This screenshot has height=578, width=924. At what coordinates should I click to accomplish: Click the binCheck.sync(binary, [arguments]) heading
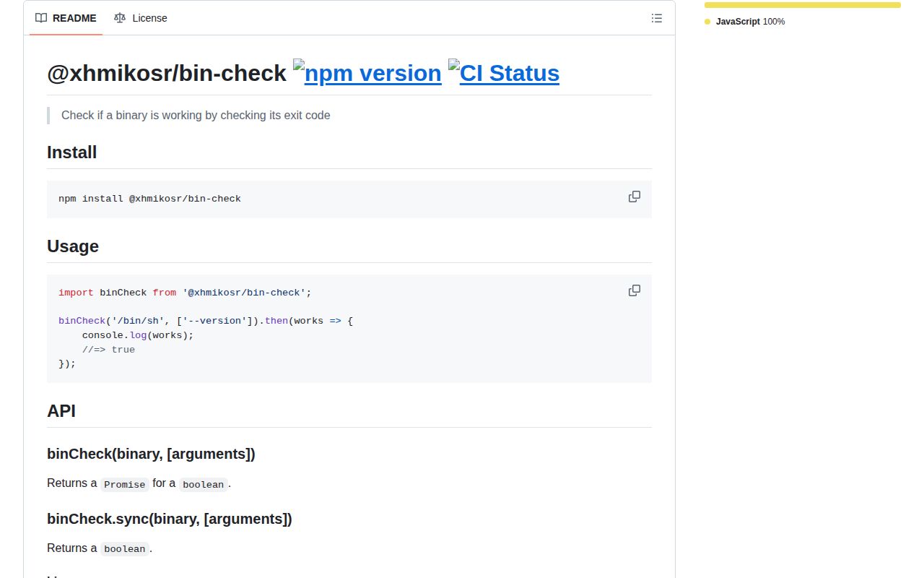point(170,519)
